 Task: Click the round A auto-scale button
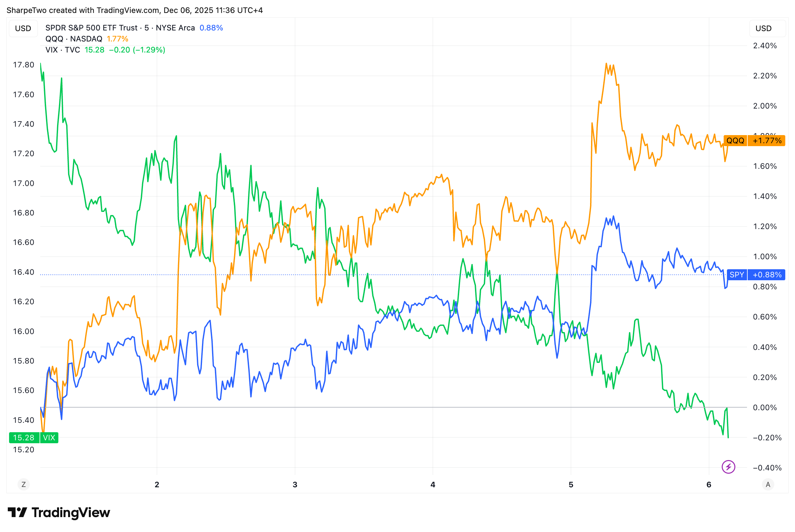coord(768,484)
